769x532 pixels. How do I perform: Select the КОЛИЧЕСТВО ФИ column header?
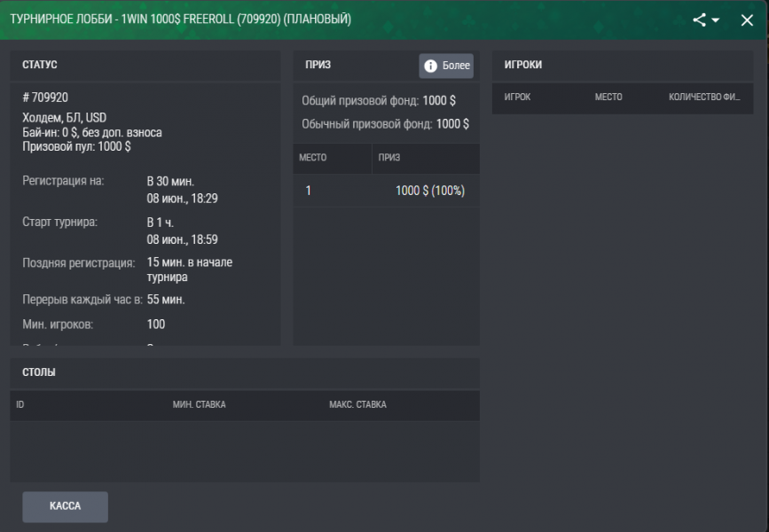pyautogui.click(x=704, y=98)
